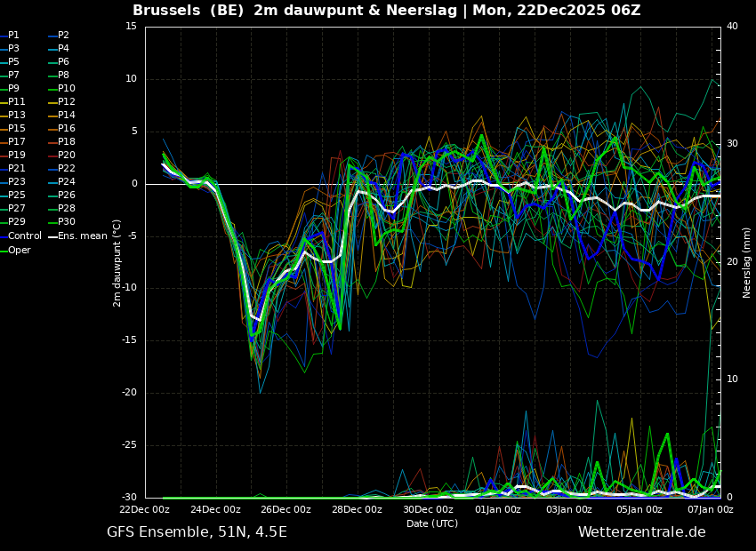
Task: Pick the P16 legend entry
Action: click(62, 129)
